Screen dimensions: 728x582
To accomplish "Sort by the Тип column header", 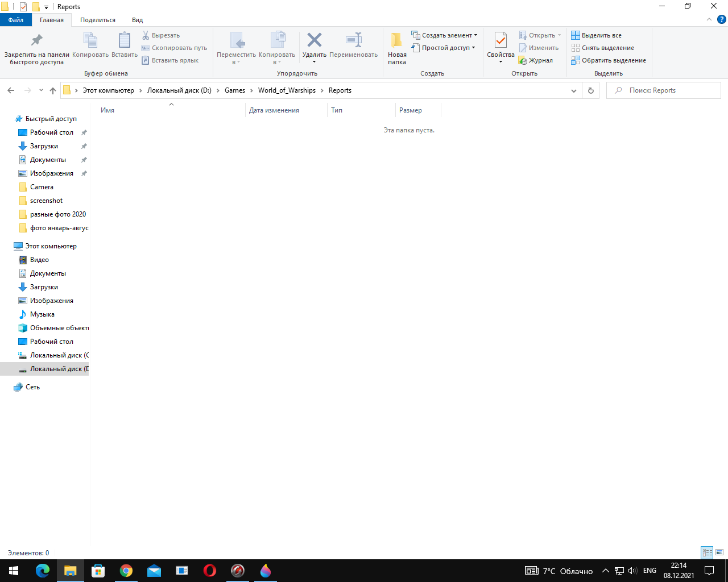I will (x=361, y=110).
